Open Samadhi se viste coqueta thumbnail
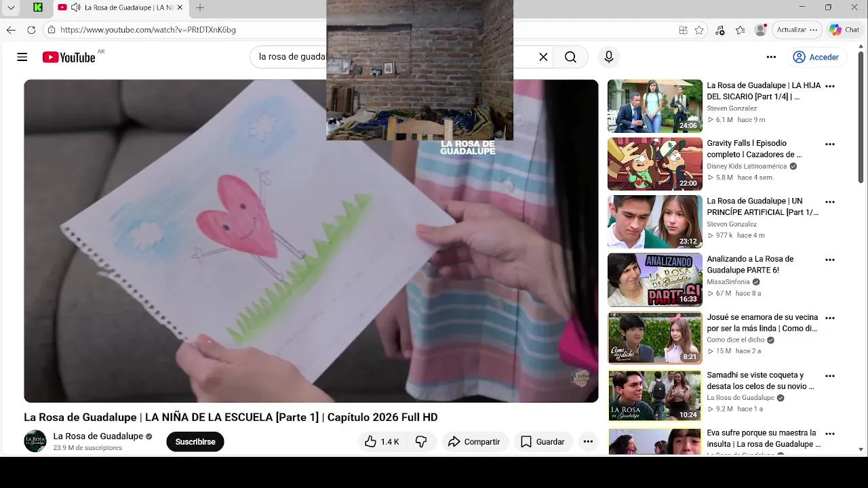This screenshot has height=488, width=868. pos(655,395)
